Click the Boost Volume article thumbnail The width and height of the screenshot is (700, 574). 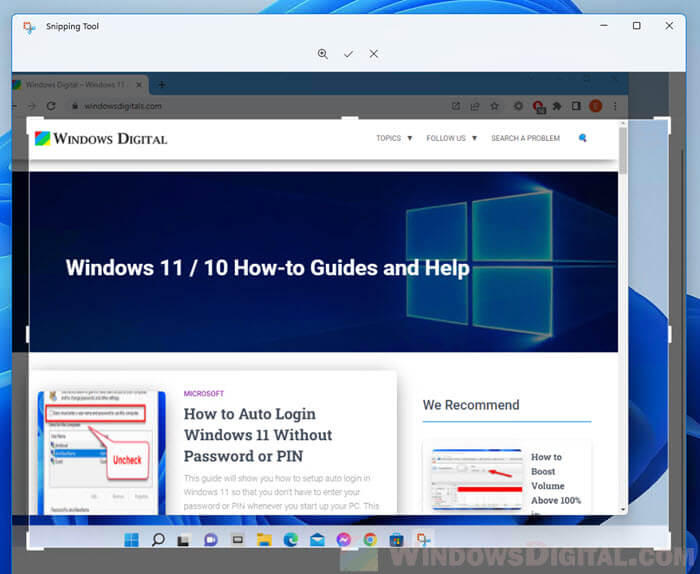click(477, 480)
